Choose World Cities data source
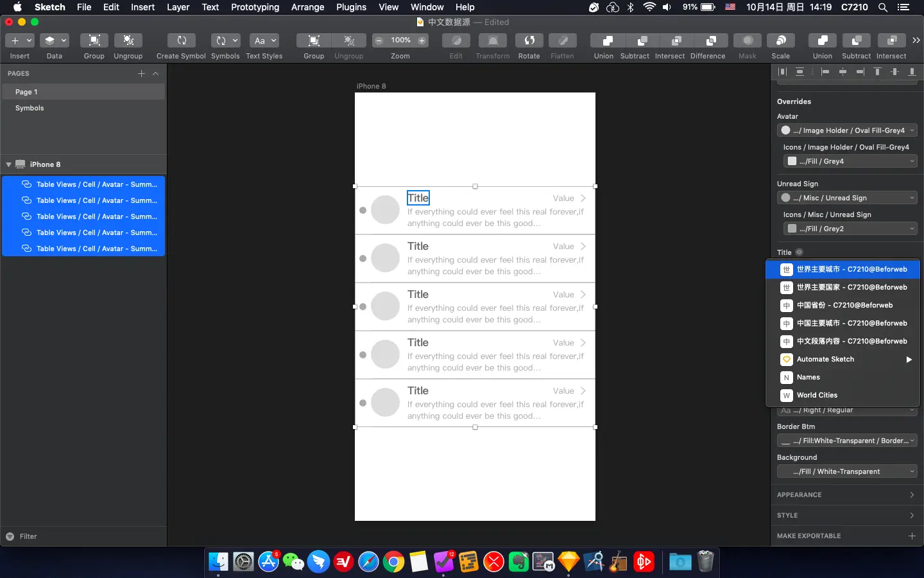Screen dimensions: 924x578 pos(843,396)
